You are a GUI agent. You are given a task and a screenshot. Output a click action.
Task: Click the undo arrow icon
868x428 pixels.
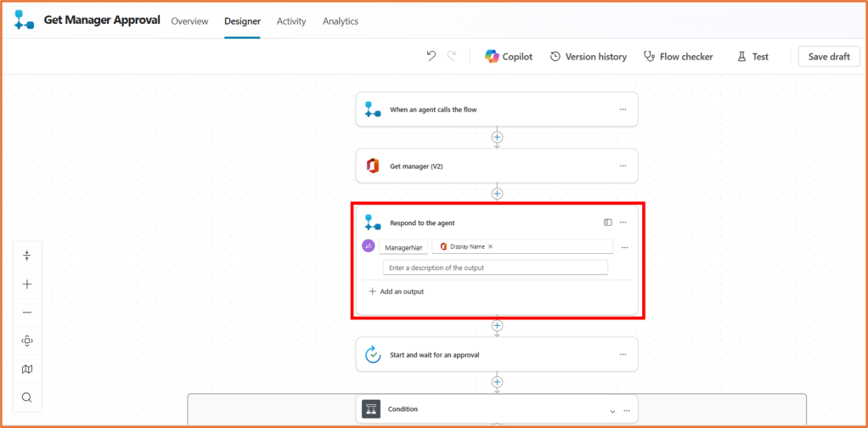(431, 56)
